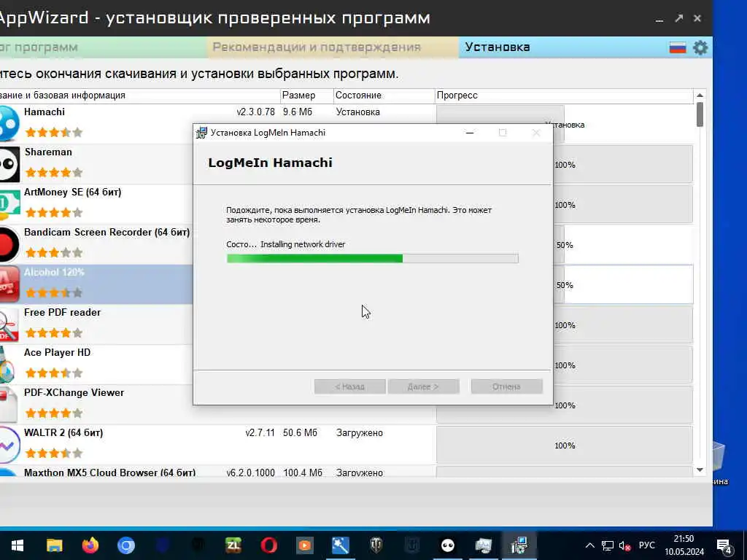The height and width of the screenshot is (560, 747).
Task: Click Installing network driver status text
Action: [303, 244]
